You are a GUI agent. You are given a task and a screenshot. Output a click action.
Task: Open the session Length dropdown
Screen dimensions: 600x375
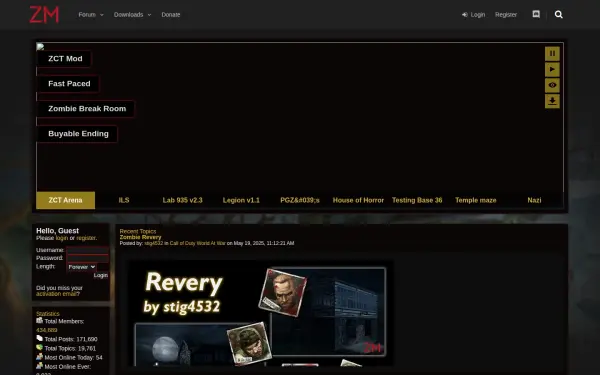(82, 267)
